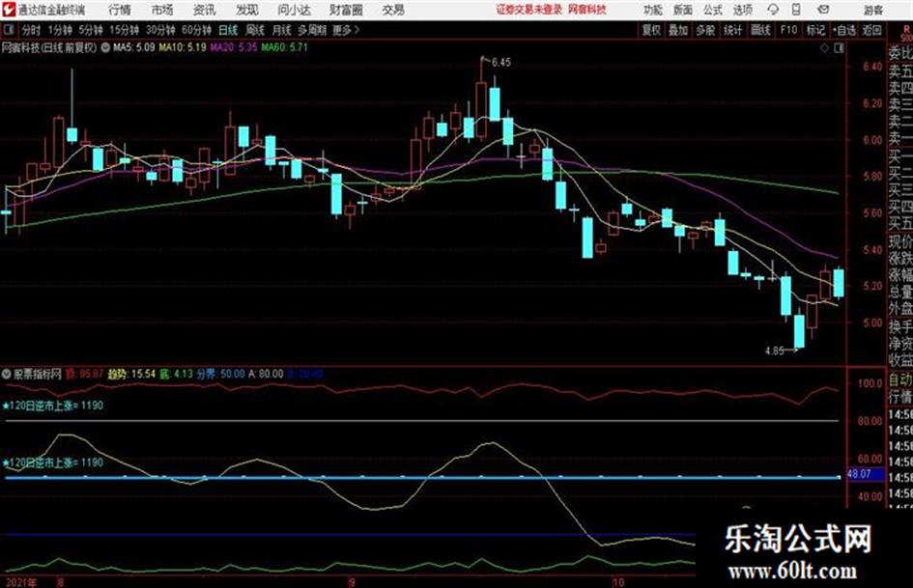Viewport: 913px width, 588px height.
Task: Click the panel layout icon at chart top-right
Action: point(839,47)
